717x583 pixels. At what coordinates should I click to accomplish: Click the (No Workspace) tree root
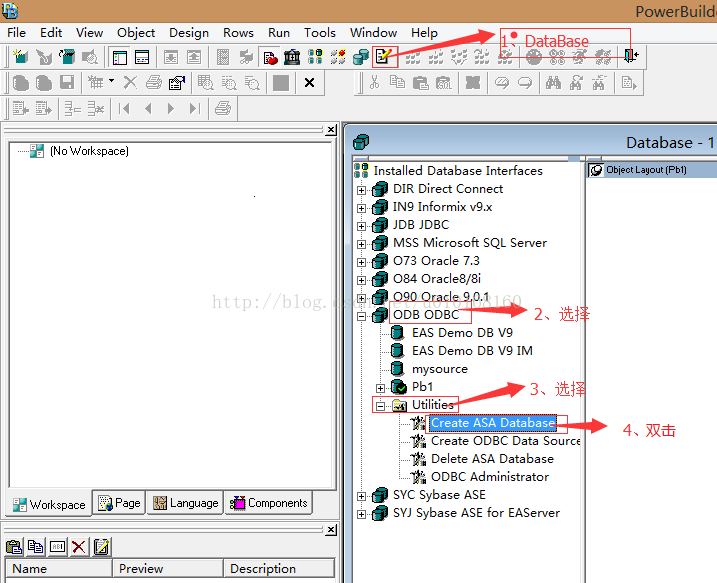[x=89, y=151]
